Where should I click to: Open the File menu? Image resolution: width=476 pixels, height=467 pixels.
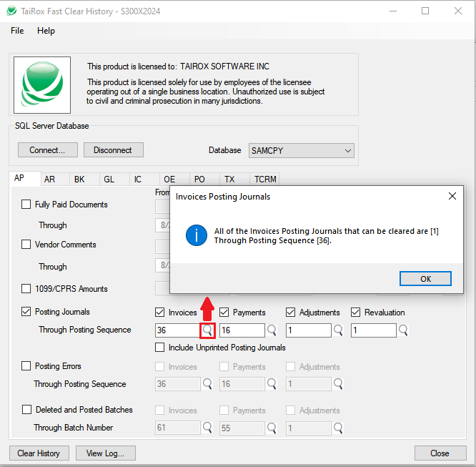(17, 31)
